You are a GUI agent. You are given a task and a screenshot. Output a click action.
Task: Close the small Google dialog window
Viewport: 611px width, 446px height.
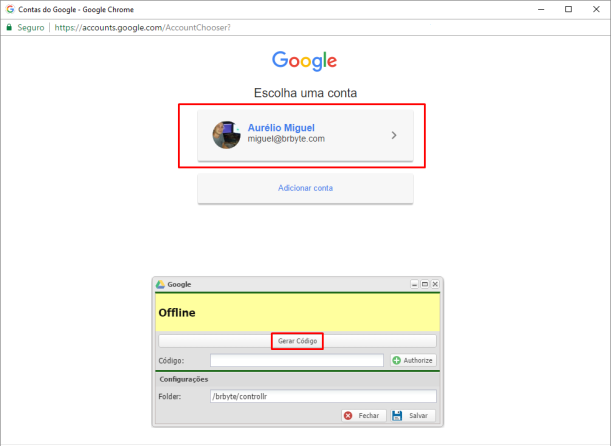click(x=435, y=285)
